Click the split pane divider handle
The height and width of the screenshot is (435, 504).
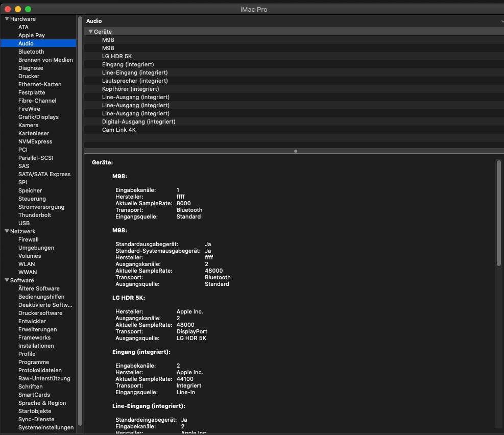(295, 151)
